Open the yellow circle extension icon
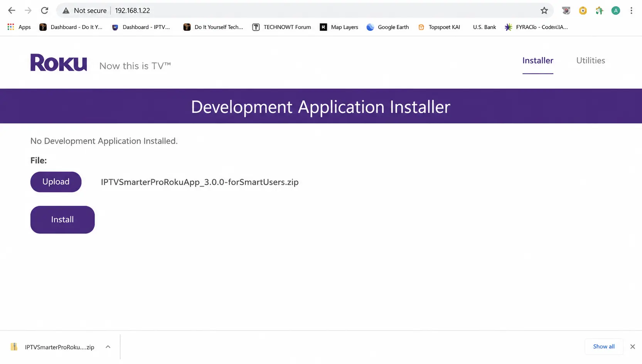642x364 pixels. click(583, 10)
